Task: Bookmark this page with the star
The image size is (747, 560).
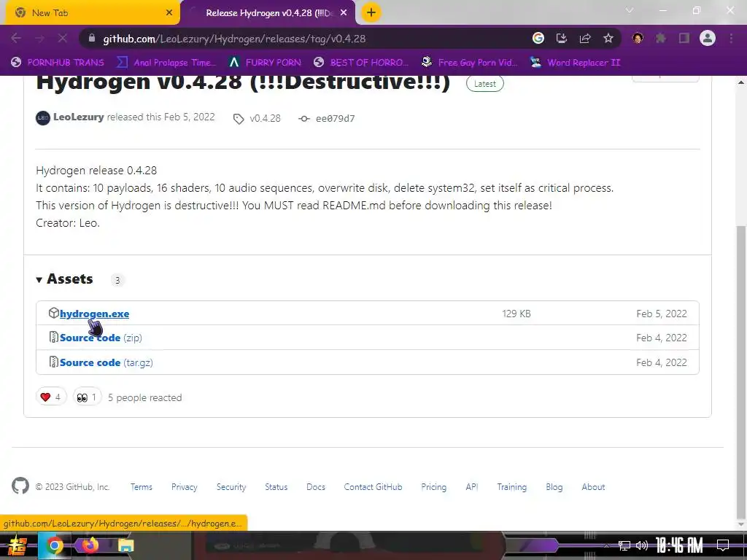Action: pos(608,38)
